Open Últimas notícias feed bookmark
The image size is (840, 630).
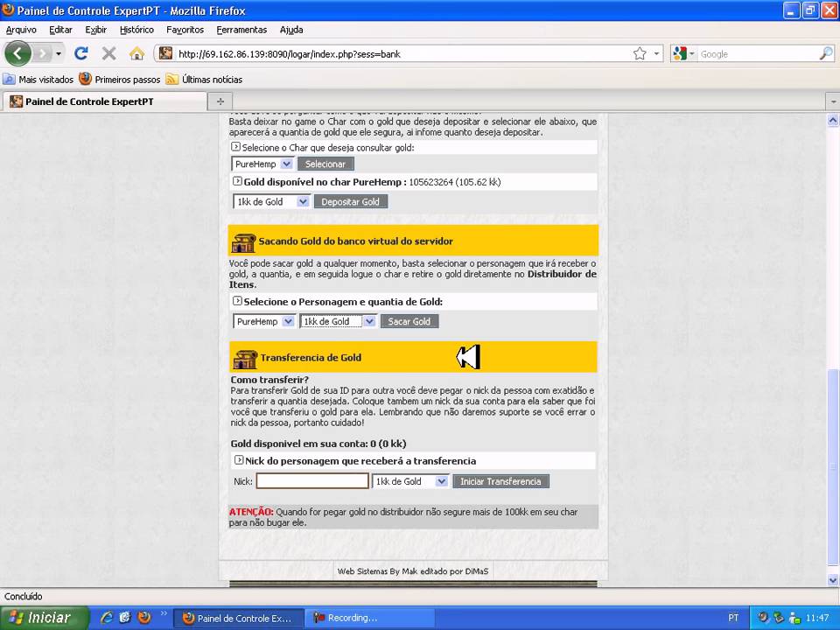pos(204,80)
